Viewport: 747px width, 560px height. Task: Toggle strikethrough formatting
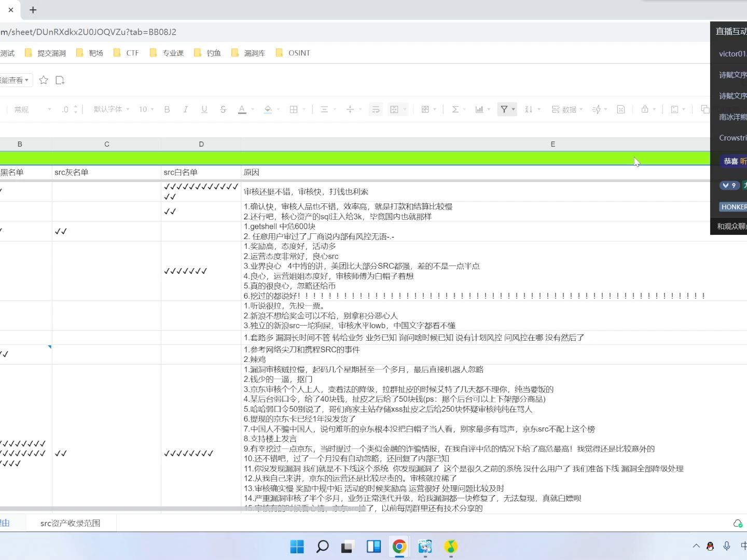[223, 109]
